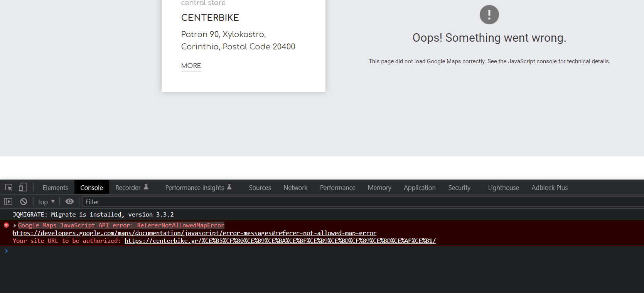
Task: Expand the Google Maps API error entry
Action: click(15, 225)
